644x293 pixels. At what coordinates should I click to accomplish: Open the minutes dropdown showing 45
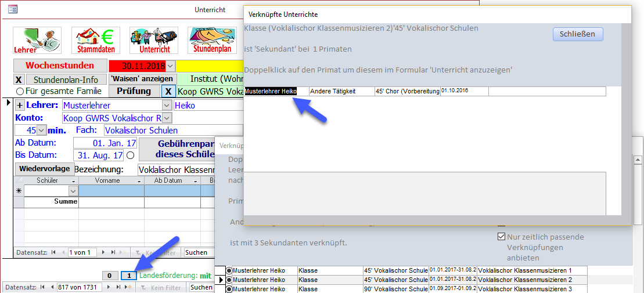tap(41, 131)
